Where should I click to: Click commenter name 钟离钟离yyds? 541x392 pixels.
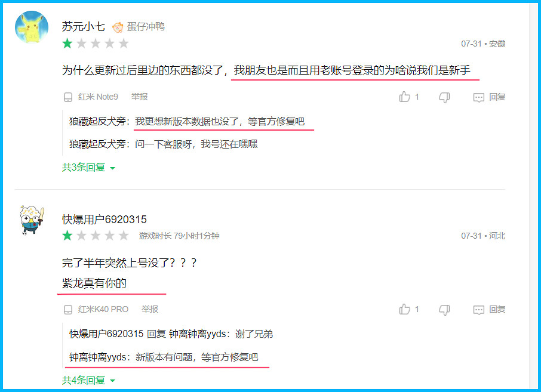(x=98, y=357)
